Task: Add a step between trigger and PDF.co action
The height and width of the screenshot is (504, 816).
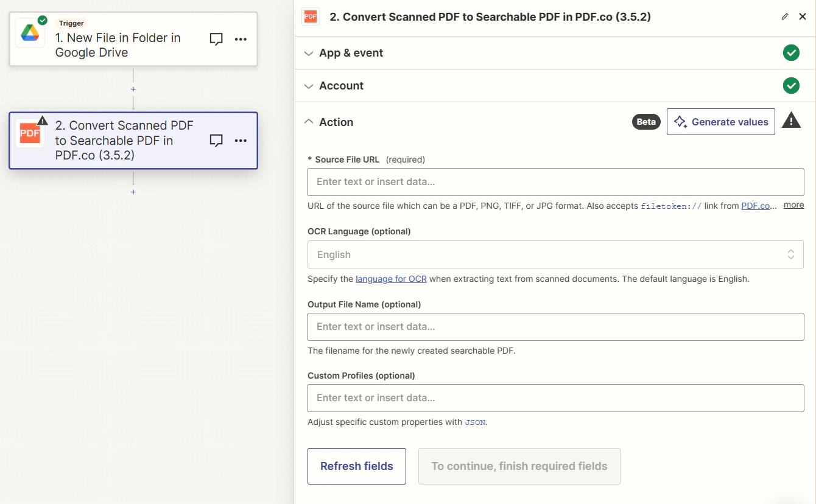Action: click(133, 89)
